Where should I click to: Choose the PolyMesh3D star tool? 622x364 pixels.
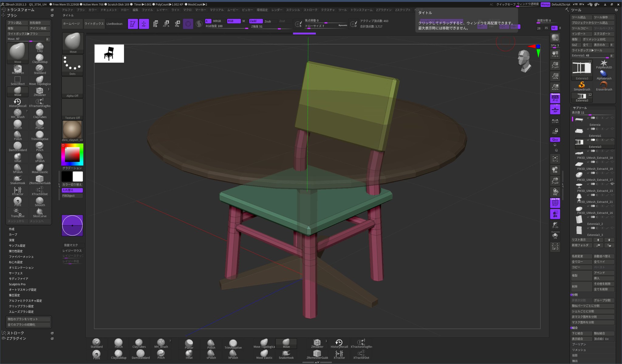pyautogui.click(x=604, y=64)
